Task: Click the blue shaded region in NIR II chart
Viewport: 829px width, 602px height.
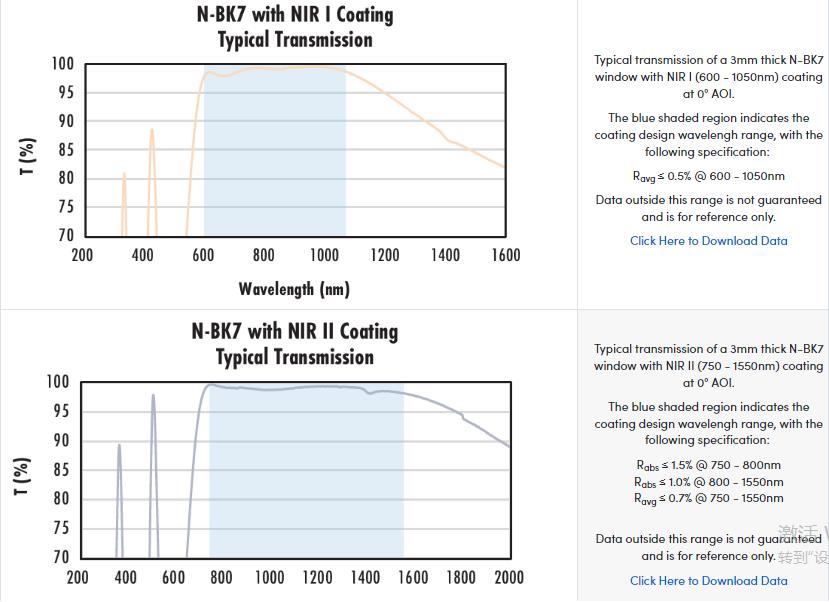Action: click(306, 480)
